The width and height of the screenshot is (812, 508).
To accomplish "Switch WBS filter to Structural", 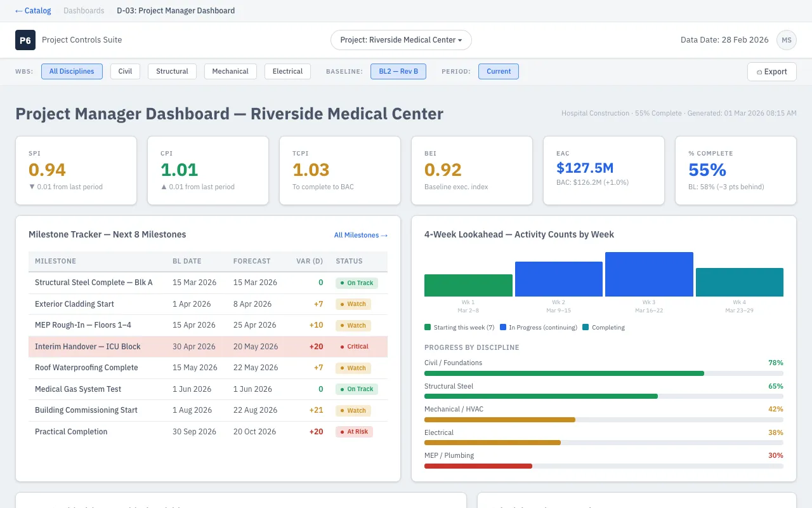I will 172,72.
